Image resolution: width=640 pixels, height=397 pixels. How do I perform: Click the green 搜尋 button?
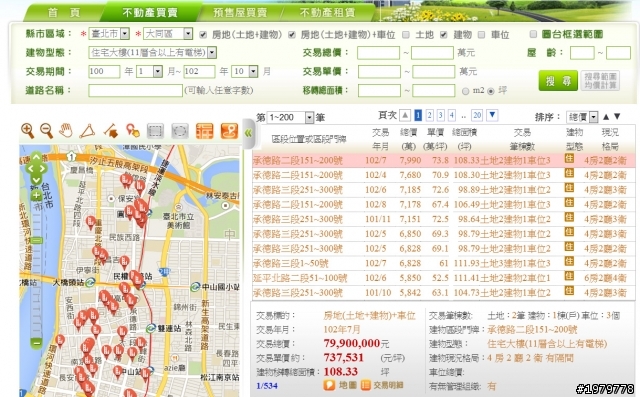[x=558, y=81]
